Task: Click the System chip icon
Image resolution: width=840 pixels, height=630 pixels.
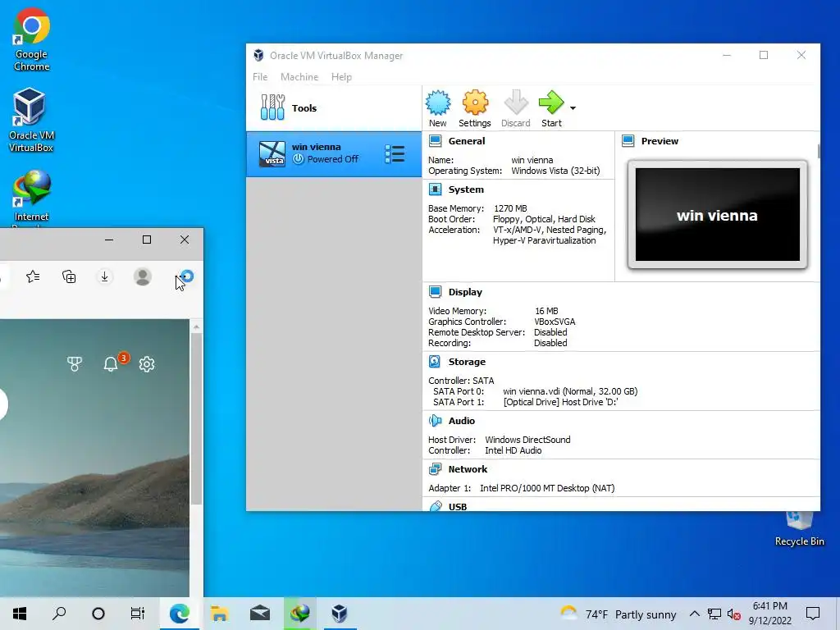Action: 435,189
